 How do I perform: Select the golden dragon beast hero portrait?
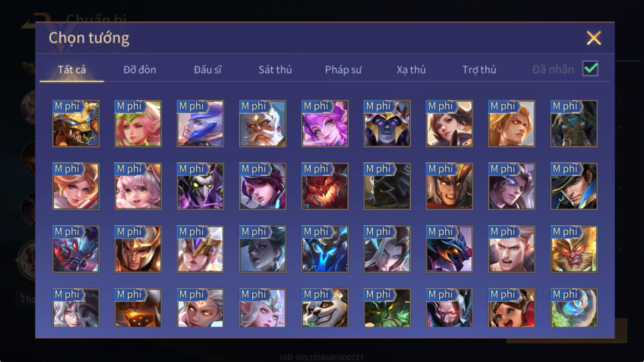point(76,124)
